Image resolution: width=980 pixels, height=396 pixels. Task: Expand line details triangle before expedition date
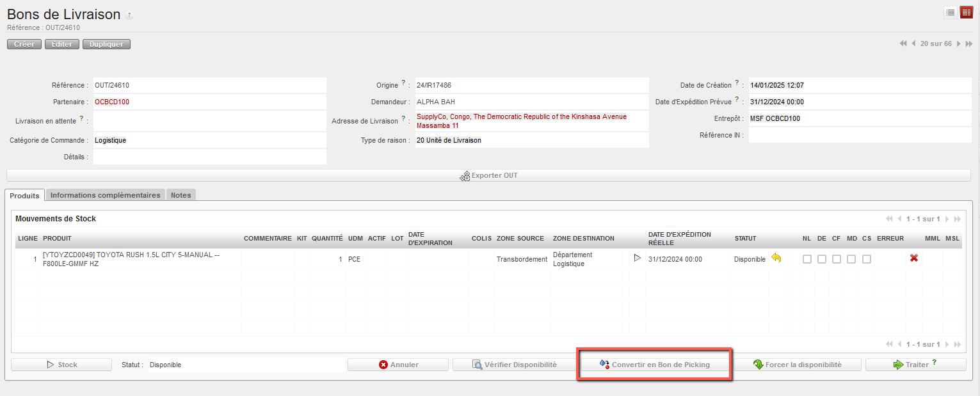637,258
